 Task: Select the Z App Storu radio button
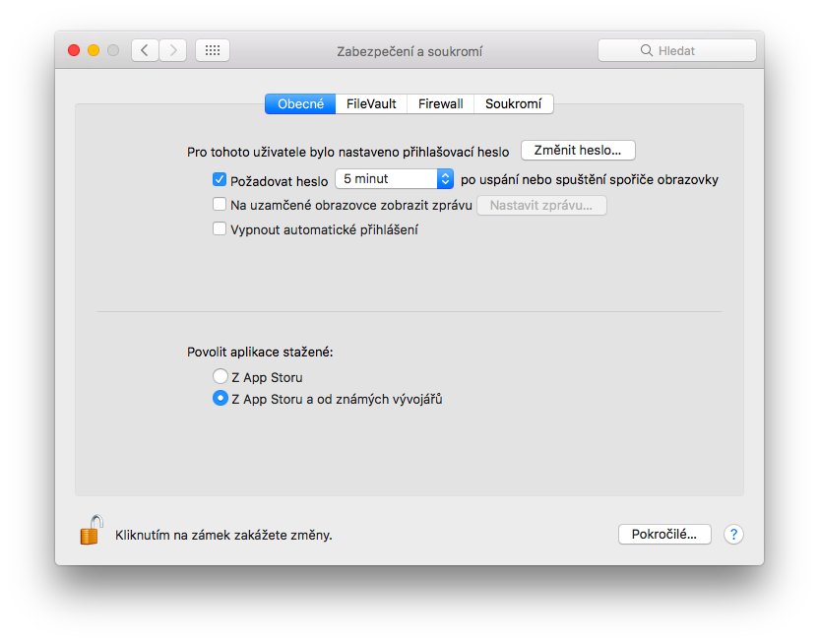tap(220, 376)
